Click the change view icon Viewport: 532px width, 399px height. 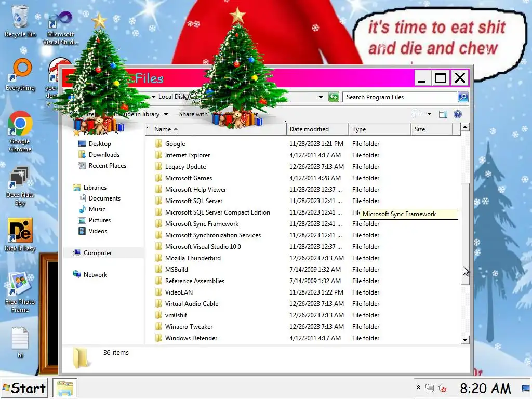pyautogui.click(x=416, y=114)
